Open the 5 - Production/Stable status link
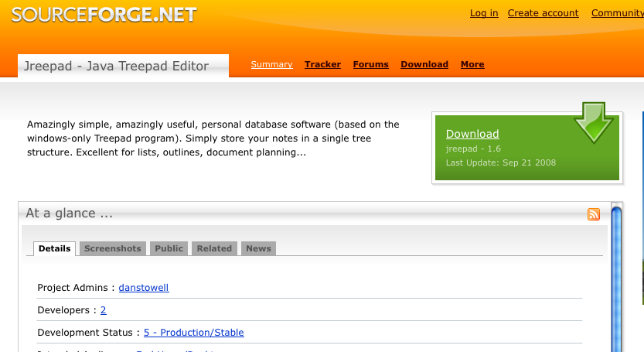 [x=194, y=332]
